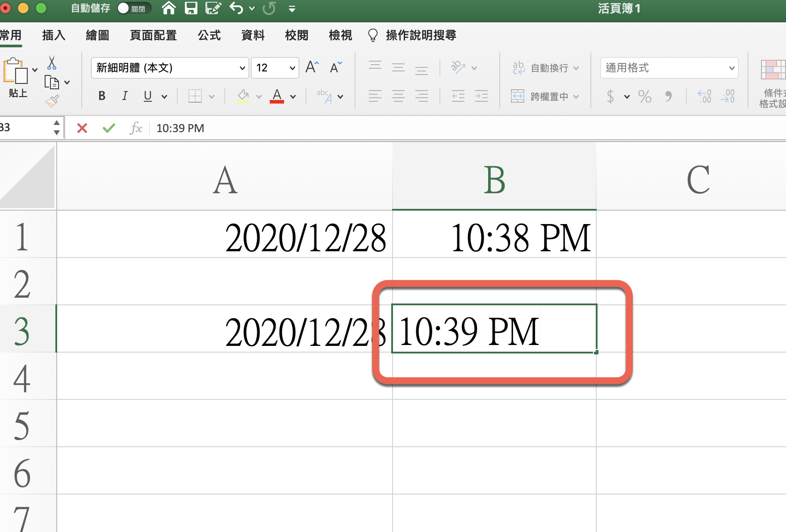This screenshot has width=786, height=532.
Task: Decrease indent
Action: [458, 96]
